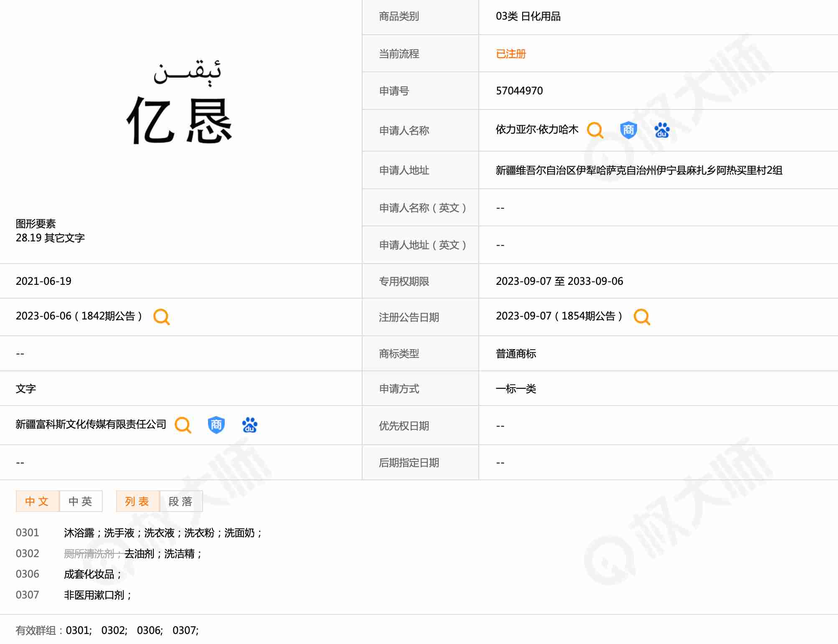Click the search icon next to 1842期公告
The width and height of the screenshot is (838, 644).
[x=161, y=317]
